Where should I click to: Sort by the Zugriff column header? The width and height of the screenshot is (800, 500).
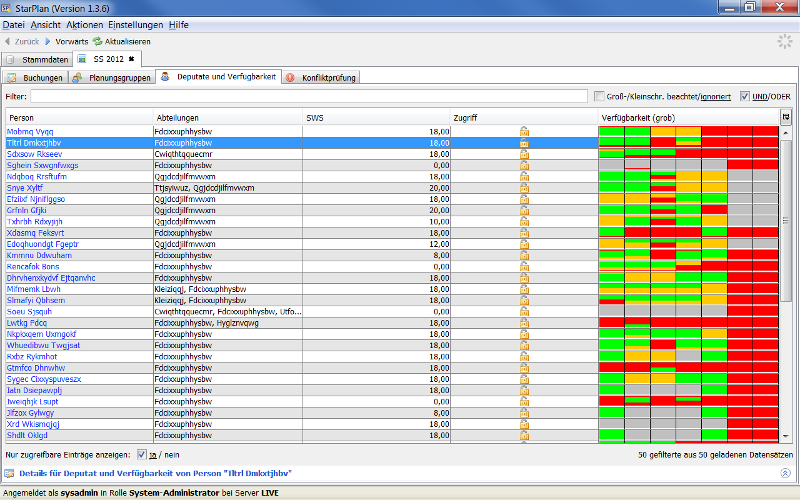pos(524,118)
